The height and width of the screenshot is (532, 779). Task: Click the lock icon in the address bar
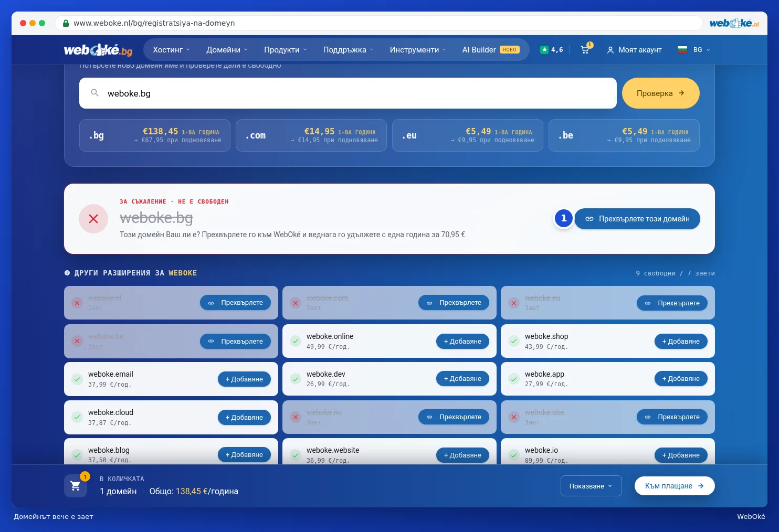click(66, 23)
